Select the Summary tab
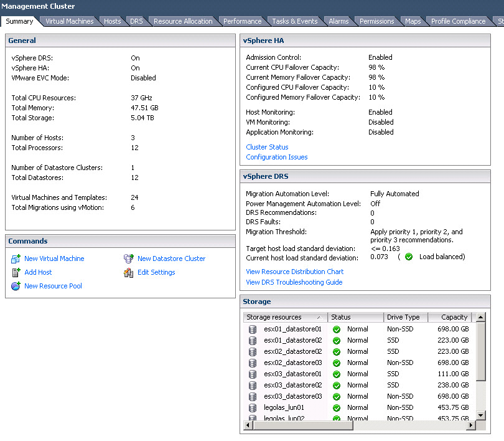Image resolution: width=504 pixels, height=441 pixels. [x=19, y=21]
